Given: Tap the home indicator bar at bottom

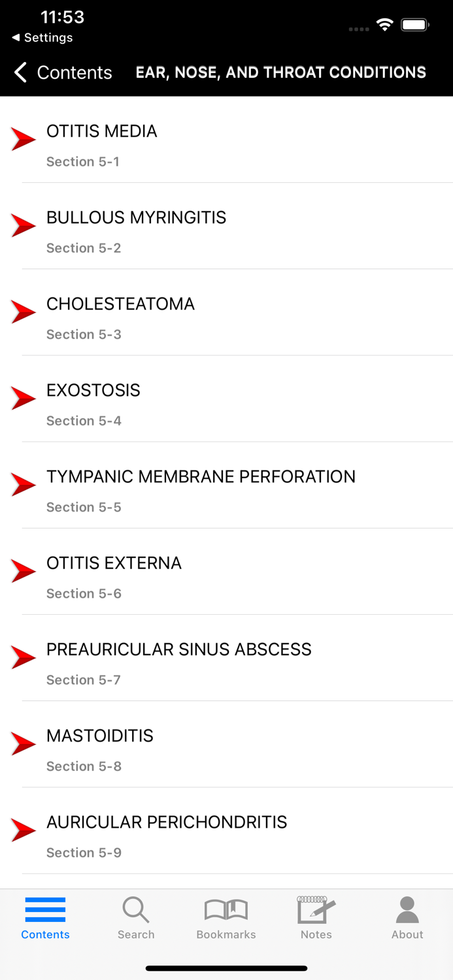Looking at the screenshot, I should (226, 968).
